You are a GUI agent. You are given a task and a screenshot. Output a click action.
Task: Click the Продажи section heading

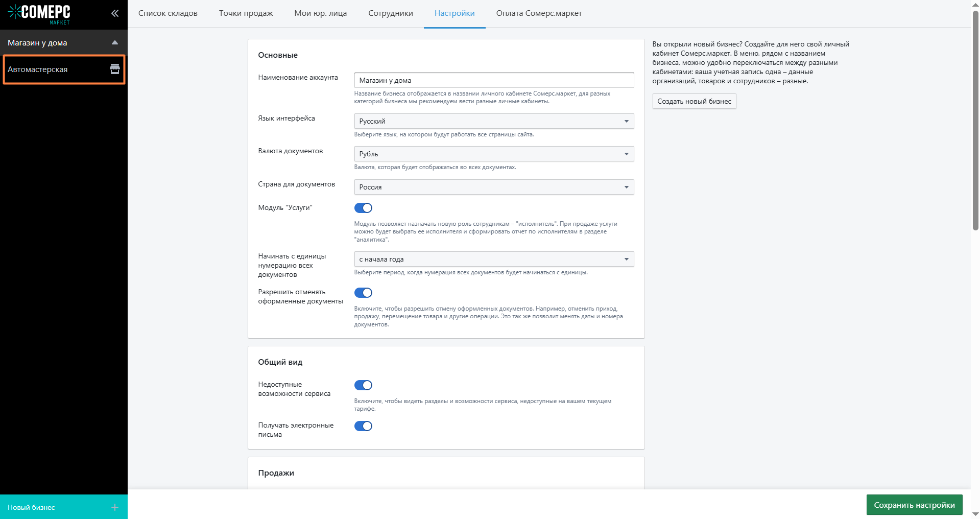(x=276, y=473)
